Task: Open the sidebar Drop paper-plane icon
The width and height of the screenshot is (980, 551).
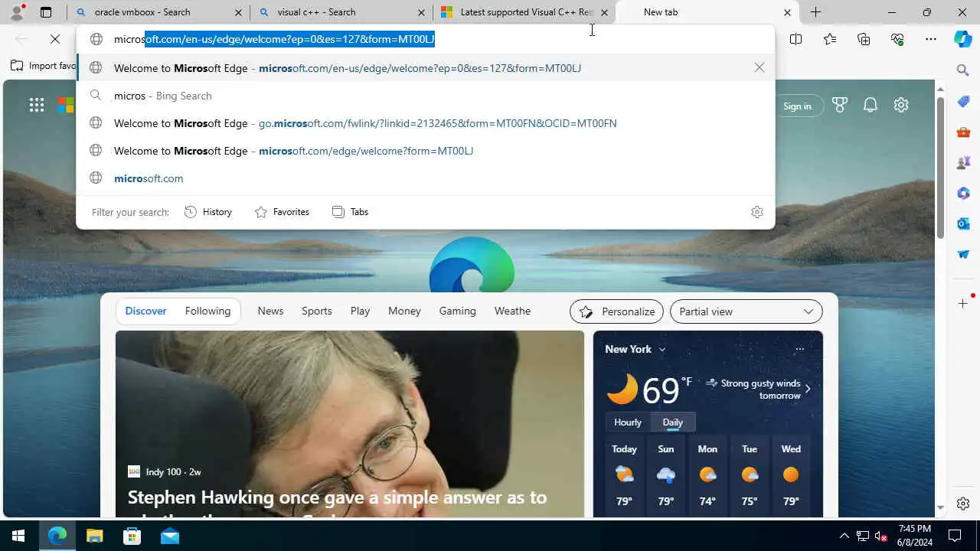Action: (963, 254)
